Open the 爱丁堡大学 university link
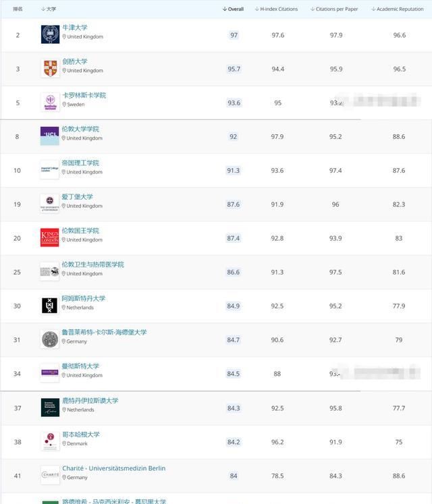Image resolution: width=432 pixels, height=504 pixels. pyautogui.click(x=77, y=197)
